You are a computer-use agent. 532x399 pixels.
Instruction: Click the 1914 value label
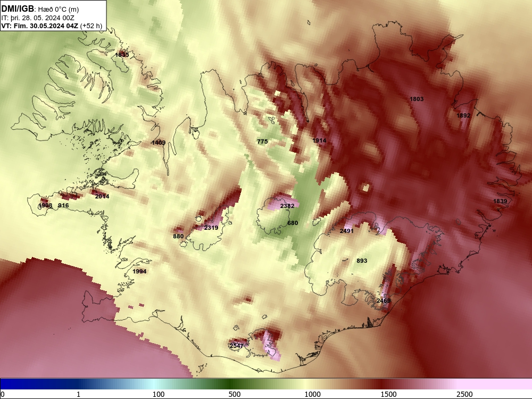tap(319, 140)
